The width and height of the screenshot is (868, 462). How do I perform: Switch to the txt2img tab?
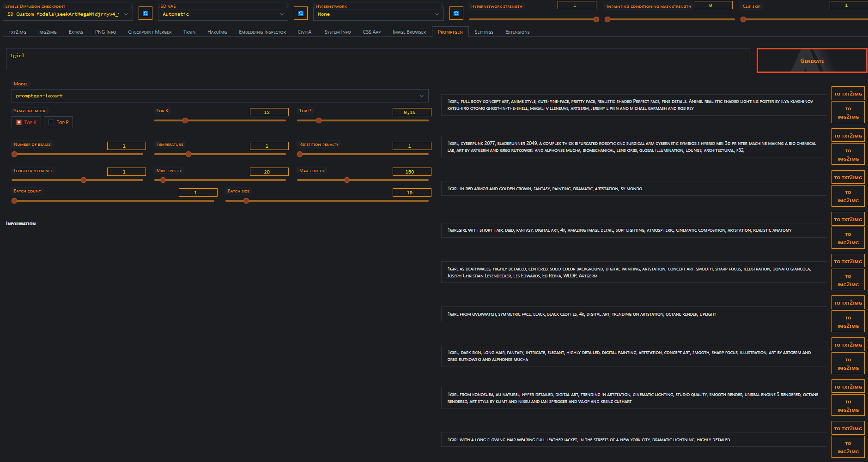point(18,32)
